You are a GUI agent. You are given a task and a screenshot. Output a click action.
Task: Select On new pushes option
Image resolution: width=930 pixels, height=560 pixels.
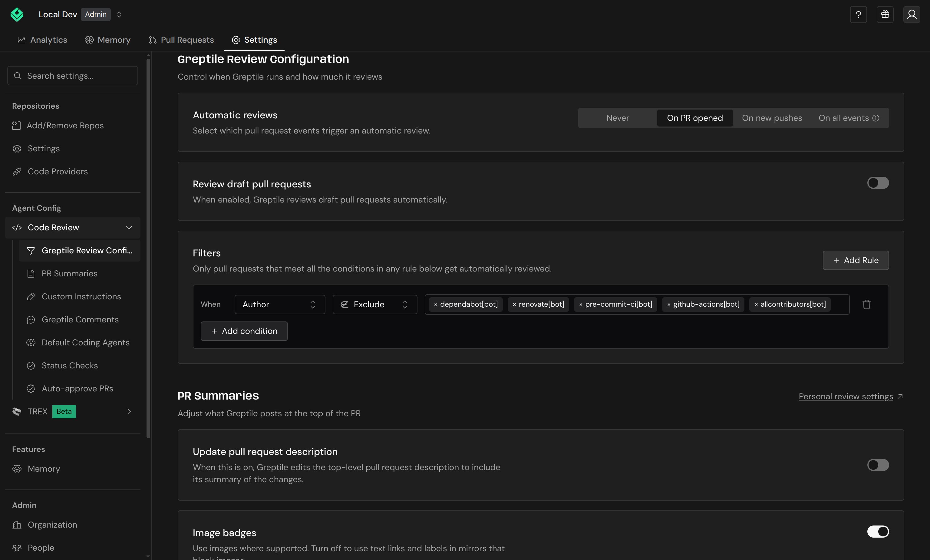[x=772, y=118]
